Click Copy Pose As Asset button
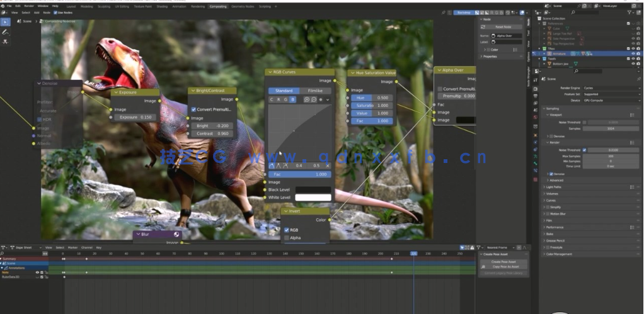Viewport: 644px width, 314px height. (x=503, y=266)
